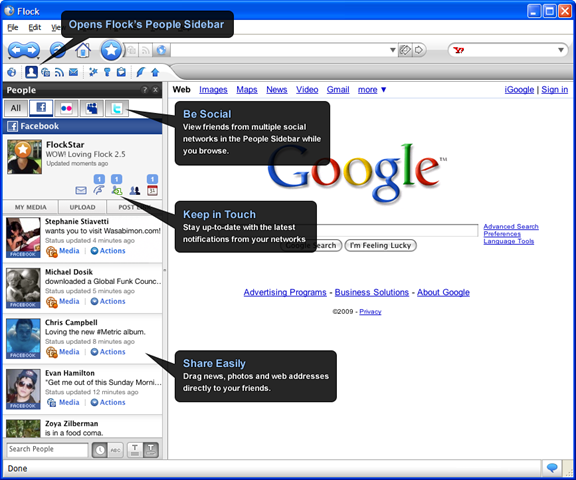
Task: Open the Accounts and Services key icon
Action: coord(107,72)
